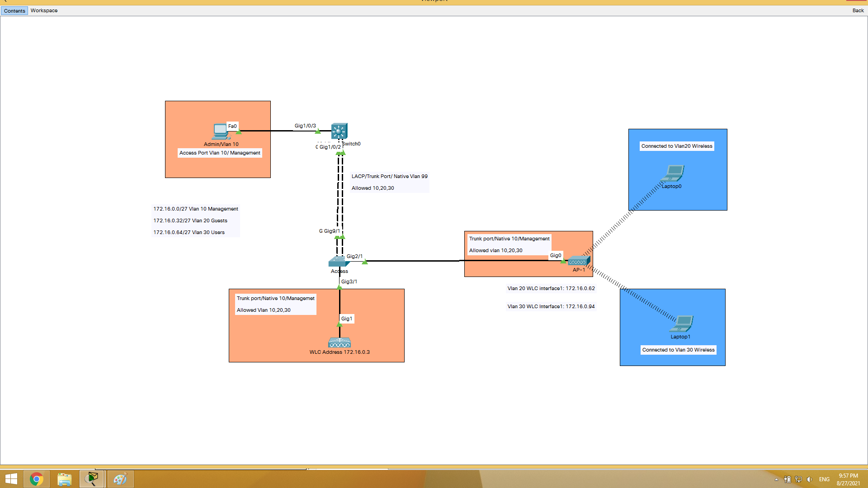Open Google Chrome from the taskbar
Viewport: 868px width, 488px height.
click(37, 479)
